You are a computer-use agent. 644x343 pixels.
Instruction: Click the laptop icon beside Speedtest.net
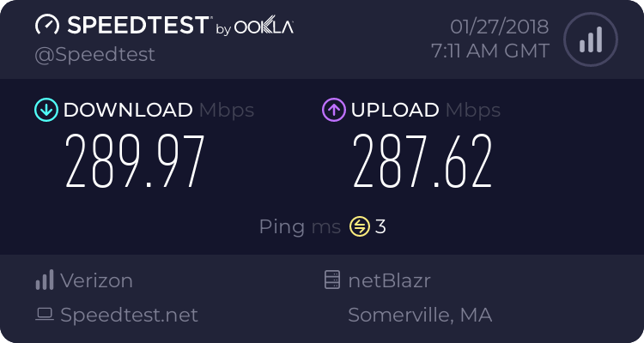44,315
